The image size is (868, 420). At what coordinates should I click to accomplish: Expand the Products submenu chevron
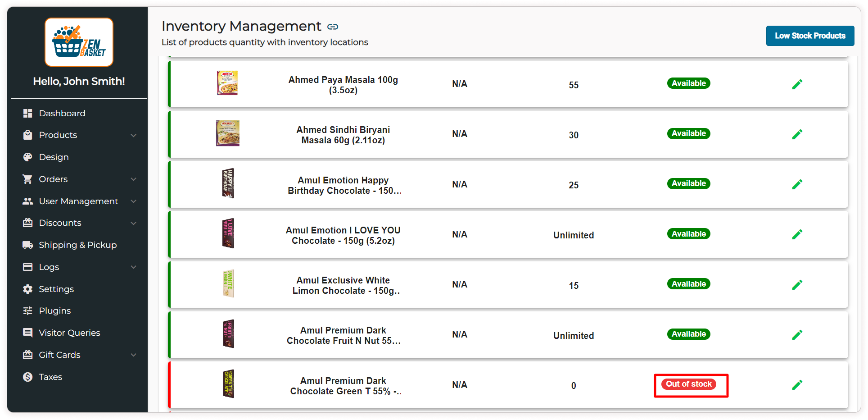(x=133, y=135)
